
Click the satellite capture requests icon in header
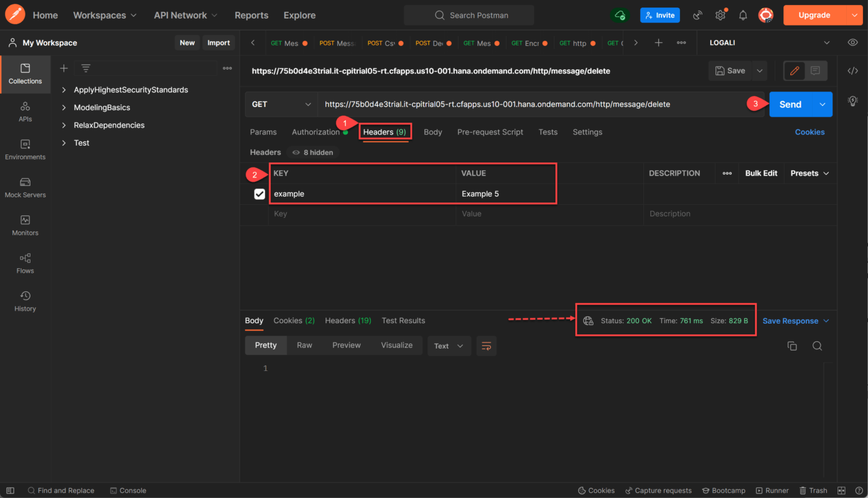click(698, 15)
